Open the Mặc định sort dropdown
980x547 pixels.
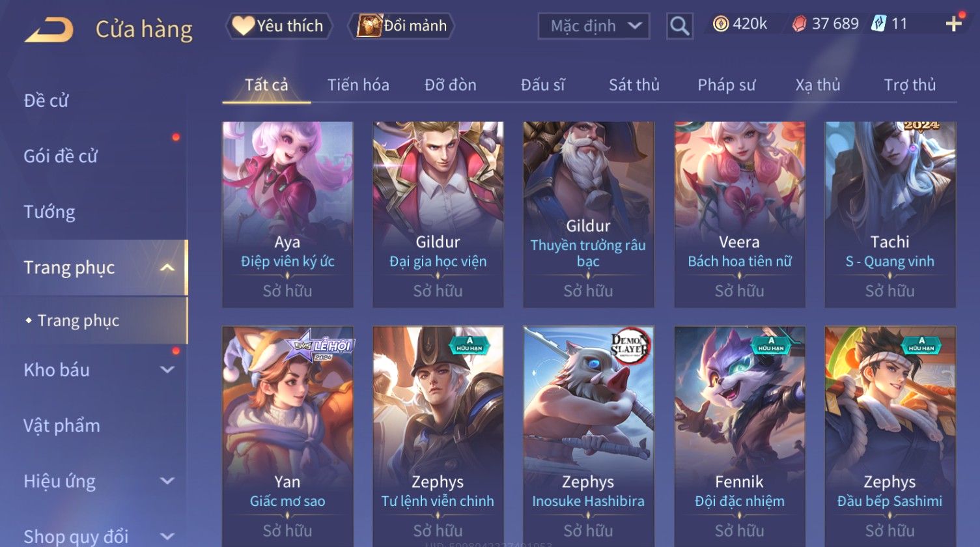coord(593,26)
